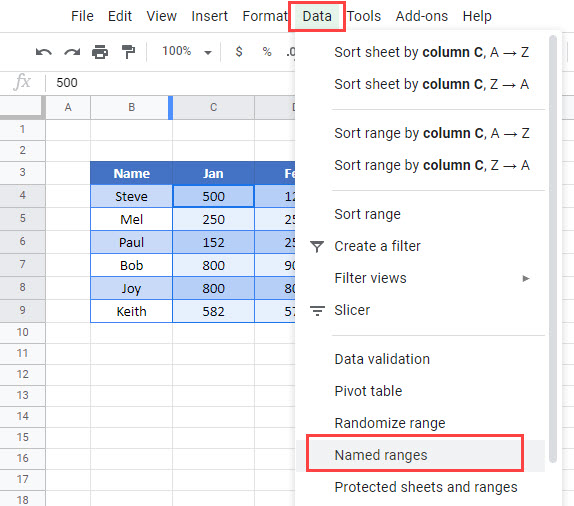Click the Print icon
574x506 pixels.
[100, 52]
